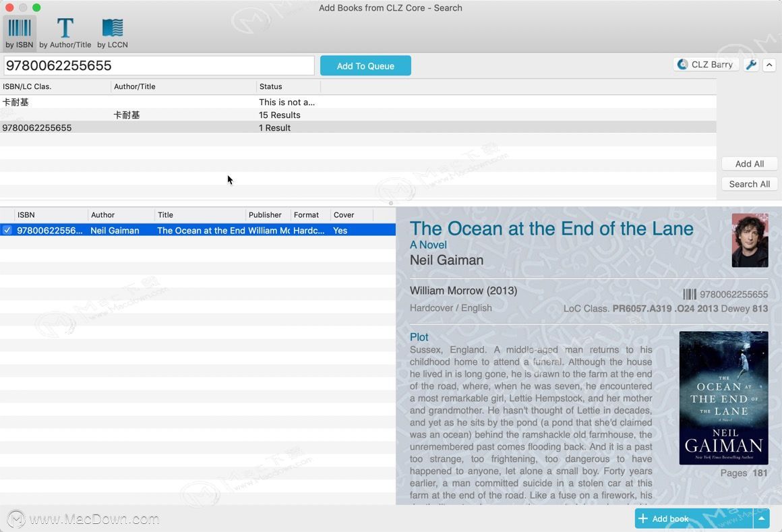
Task: Click the CLZ Barry scanner button
Action: (x=706, y=65)
